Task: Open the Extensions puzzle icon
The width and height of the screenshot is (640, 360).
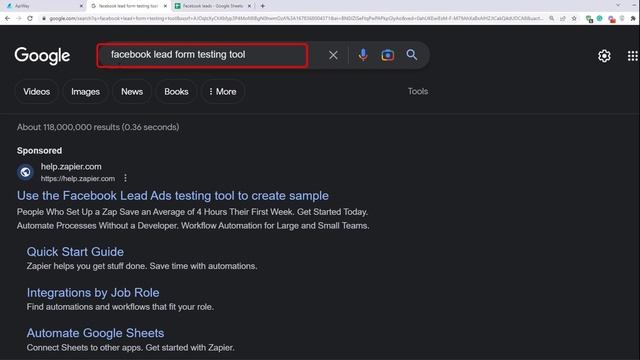Action: tap(633, 19)
